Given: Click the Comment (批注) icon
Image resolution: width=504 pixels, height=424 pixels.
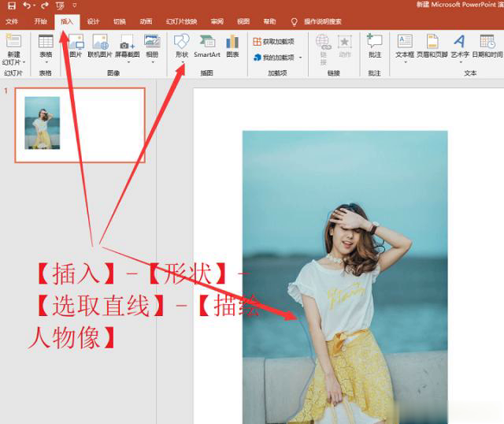Looking at the screenshot, I should (x=375, y=46).
